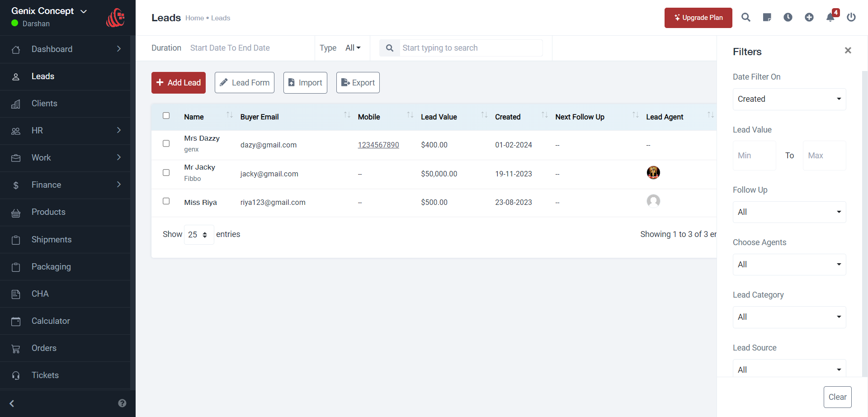The width and height of the screenshot is (868, 417).
Task: Open Orders in sidebar
Action: click(x=65, y=348)
